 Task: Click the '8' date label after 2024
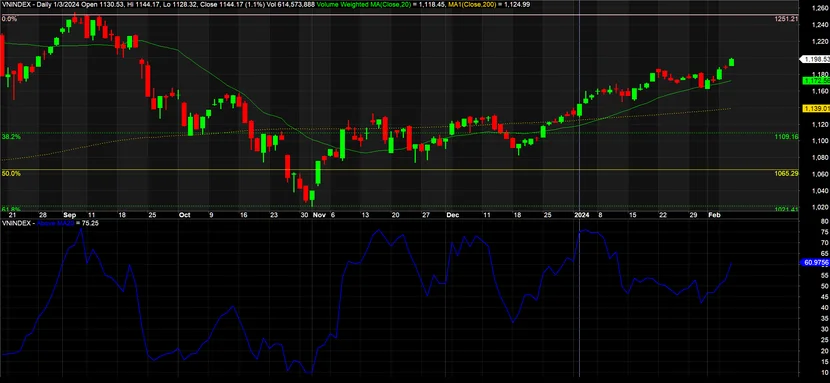pyautogui.click(x=600, y=216)
